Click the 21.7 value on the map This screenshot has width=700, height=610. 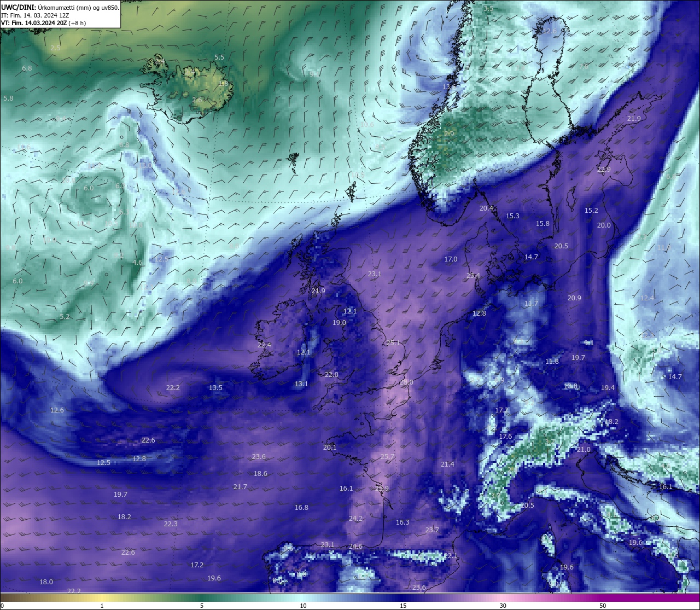pyautogui.click(x=240, y=487)
